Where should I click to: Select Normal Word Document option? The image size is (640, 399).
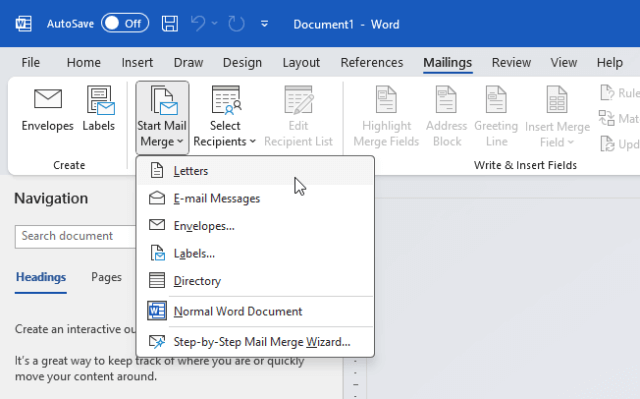click(256, 312)
